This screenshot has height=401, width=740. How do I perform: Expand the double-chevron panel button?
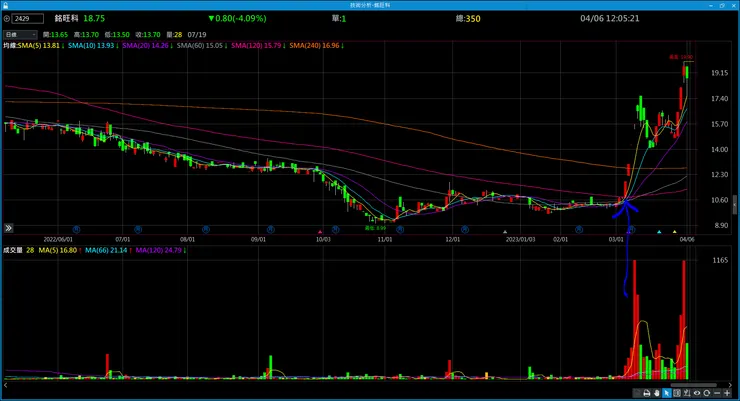8,228
